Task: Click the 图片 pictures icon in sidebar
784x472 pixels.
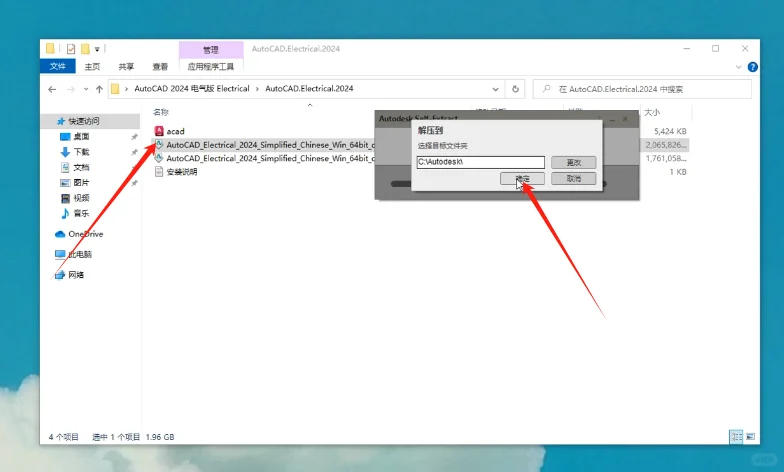Action: point(65,183)
